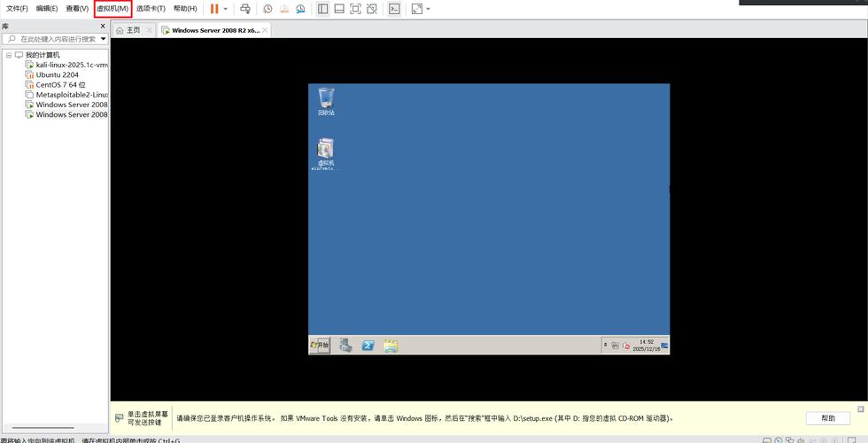The image size is (868, 443).
Task: Open the snapshot manager icon
Action: (x=301, y=9)
